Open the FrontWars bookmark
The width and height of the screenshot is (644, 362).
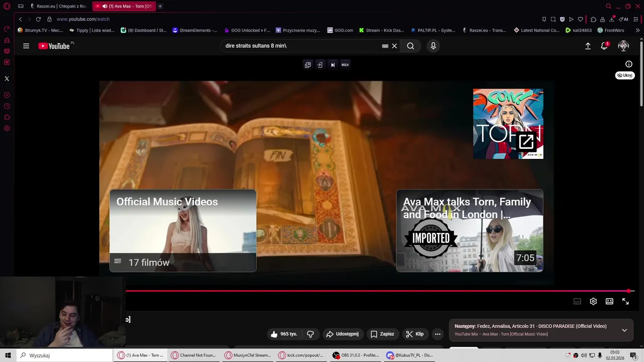coord(611,30)
